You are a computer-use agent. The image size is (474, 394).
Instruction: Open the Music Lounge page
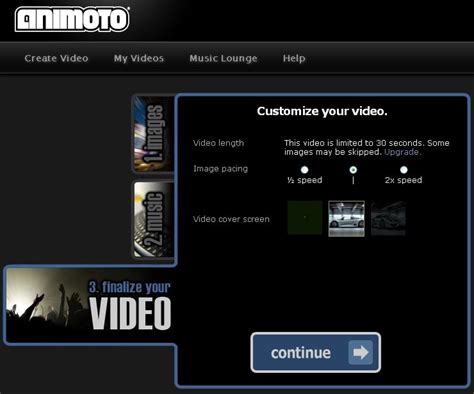223,58
